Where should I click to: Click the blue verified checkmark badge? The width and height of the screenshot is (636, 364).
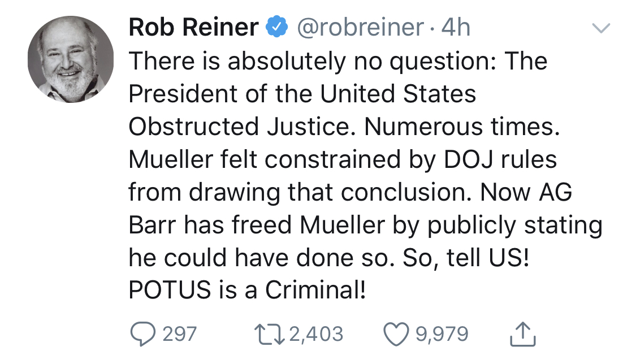(x=276, y=27)
